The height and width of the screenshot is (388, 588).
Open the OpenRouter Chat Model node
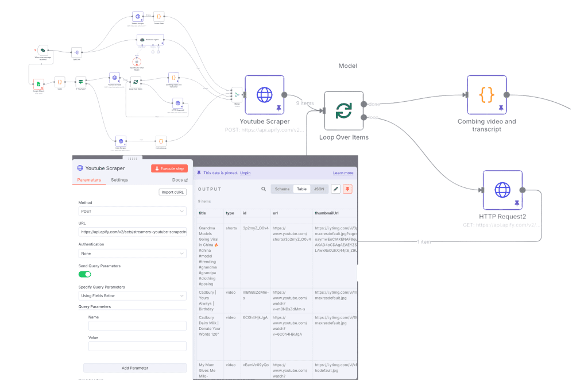click(x=137, y=62)
